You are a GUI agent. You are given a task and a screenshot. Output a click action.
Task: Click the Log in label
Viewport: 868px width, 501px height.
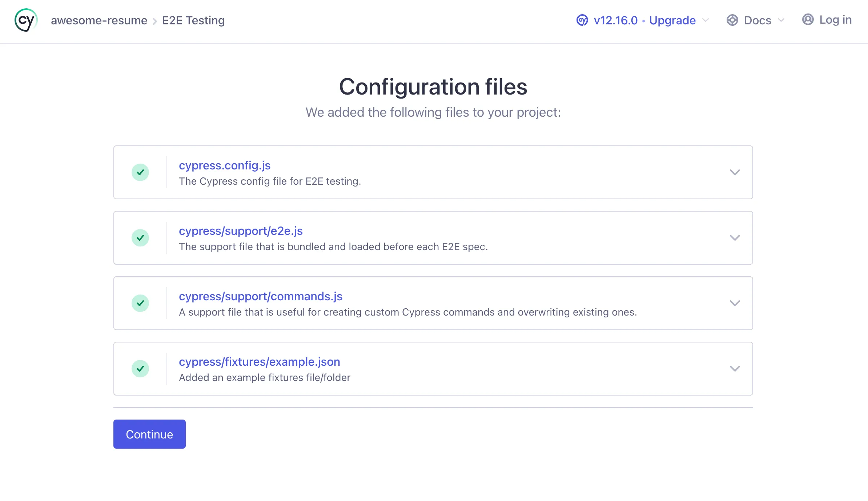(836, 20)
